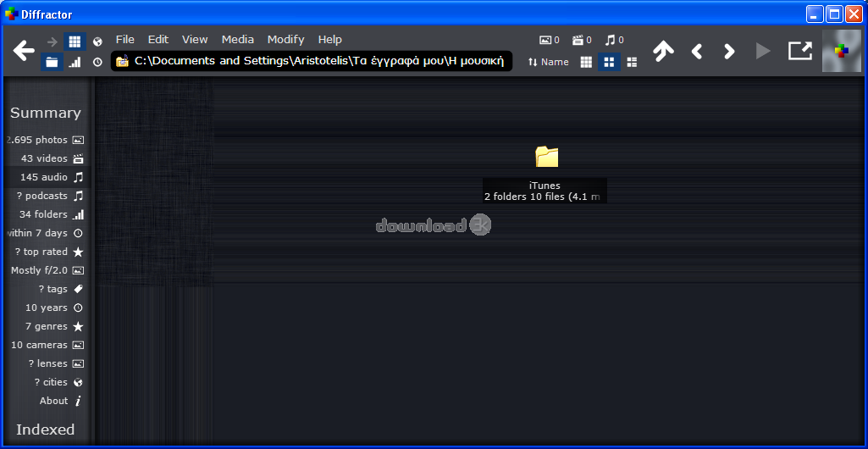Click the Indexed sidebar heading
Screen dimensions: 868x449
[46, 430]
